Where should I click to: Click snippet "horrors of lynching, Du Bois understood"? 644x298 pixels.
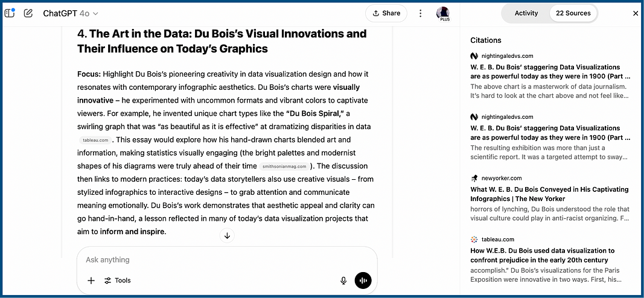tap(550, 214)
